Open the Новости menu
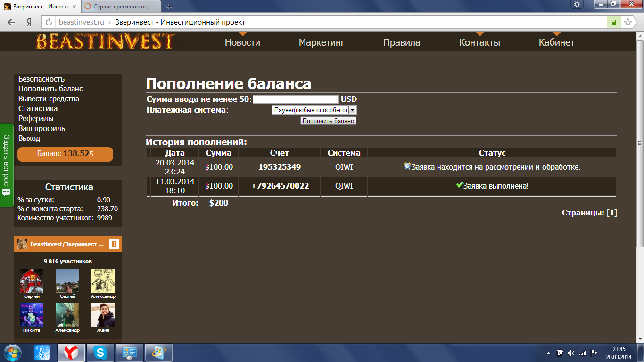 [242, 42]
